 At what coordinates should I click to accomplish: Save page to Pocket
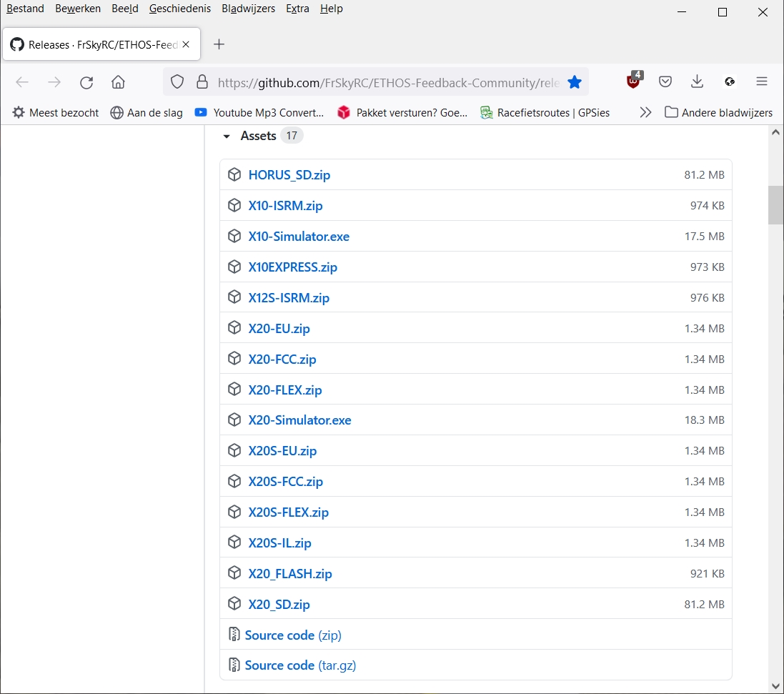pyautogui.click(x=665, y=81)
